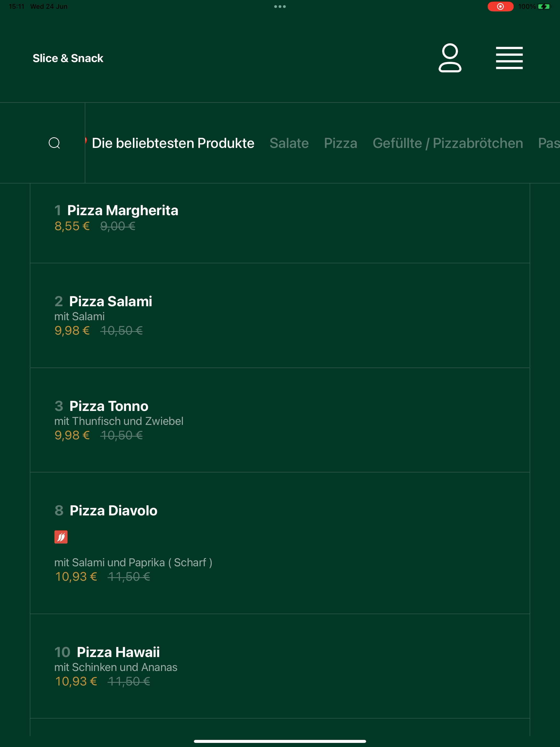Tap the three dots at top center
Viewport: 560px width, 747px height.
click(x=280, y=6)
